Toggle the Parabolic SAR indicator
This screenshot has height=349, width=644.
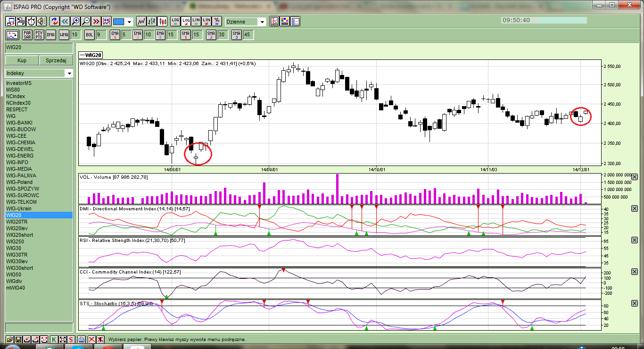click(27, 34)
